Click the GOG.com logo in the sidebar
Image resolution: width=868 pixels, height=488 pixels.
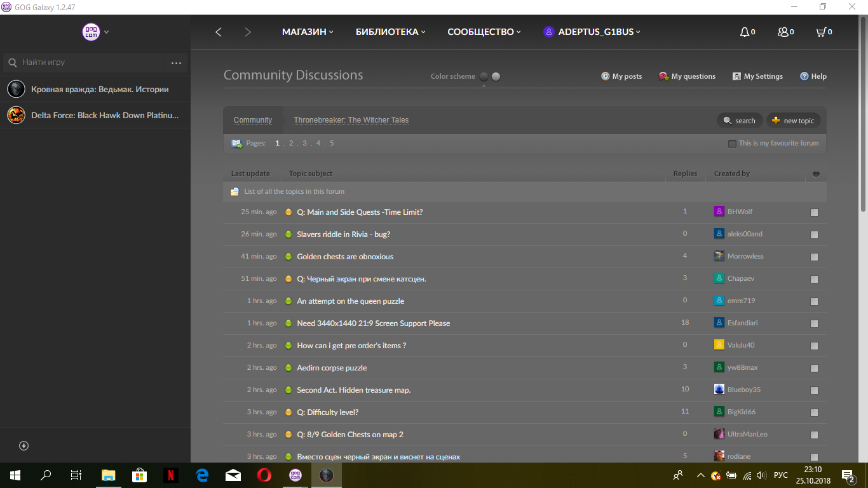(91, 32)
